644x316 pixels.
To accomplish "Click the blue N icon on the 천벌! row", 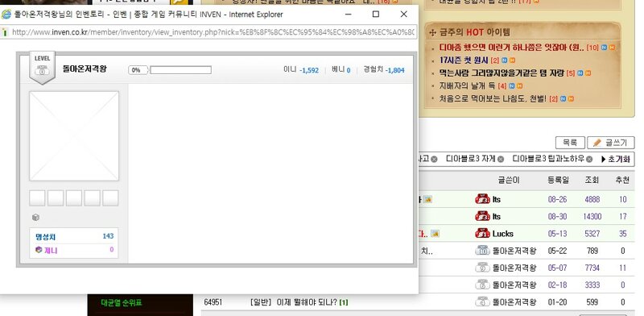I will (563, 98).
